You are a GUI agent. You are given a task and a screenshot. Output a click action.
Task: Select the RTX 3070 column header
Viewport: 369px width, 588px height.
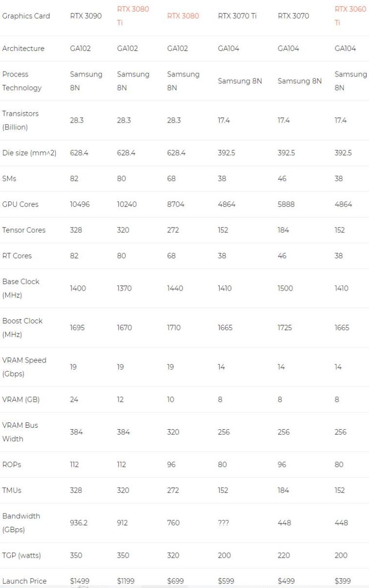tap(294, 16)
